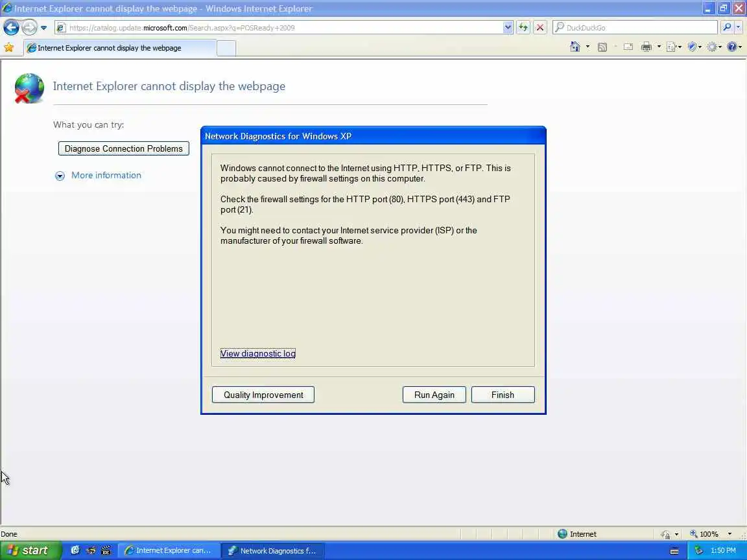Open the Page menu icon
The width and height of the screenshot is (747, 560).
pos(674,47)
